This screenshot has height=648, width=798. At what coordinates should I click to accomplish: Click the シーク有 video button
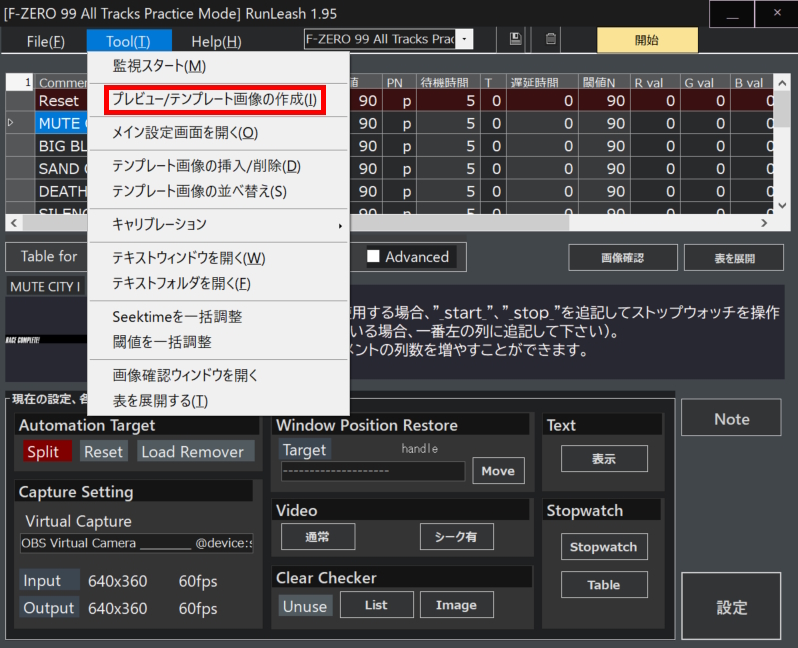(x=457, y=537)
